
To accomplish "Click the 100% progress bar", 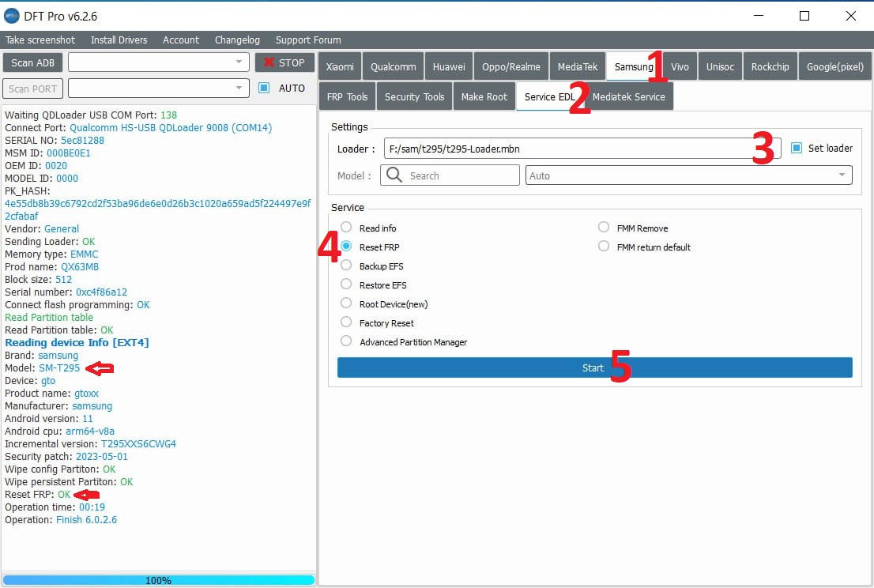I will point(158,580).
